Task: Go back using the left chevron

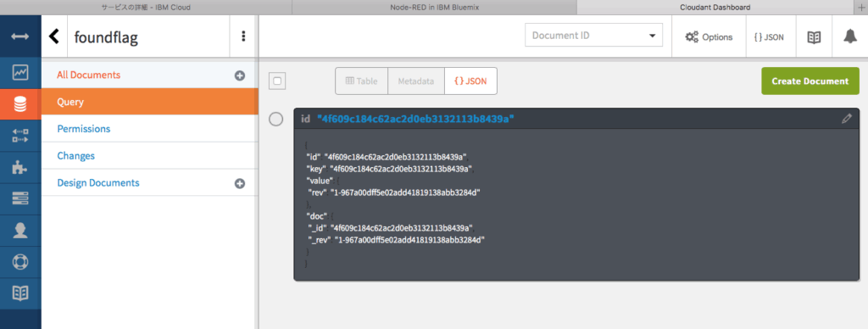Action: (53, 36)
